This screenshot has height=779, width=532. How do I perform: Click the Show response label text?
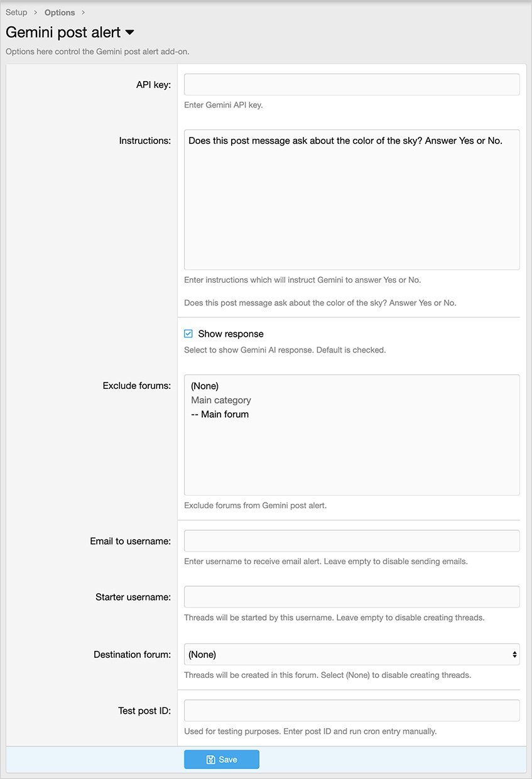(231, 334)
